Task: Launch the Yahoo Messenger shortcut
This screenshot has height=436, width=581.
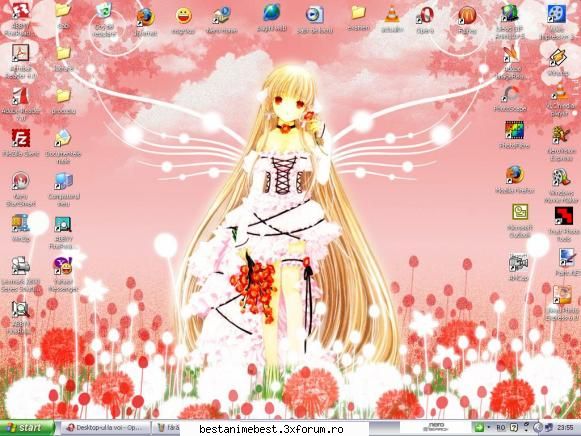Action: [x=63, y=266]
